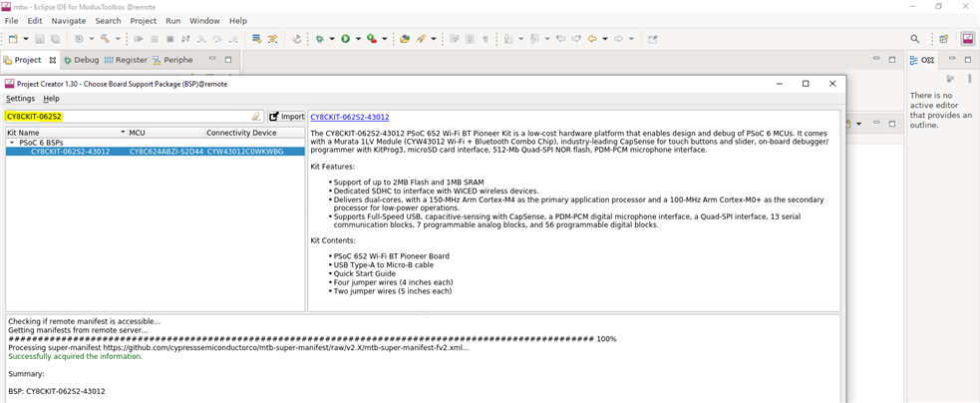Click the green Run icon

tap(346, 39)
